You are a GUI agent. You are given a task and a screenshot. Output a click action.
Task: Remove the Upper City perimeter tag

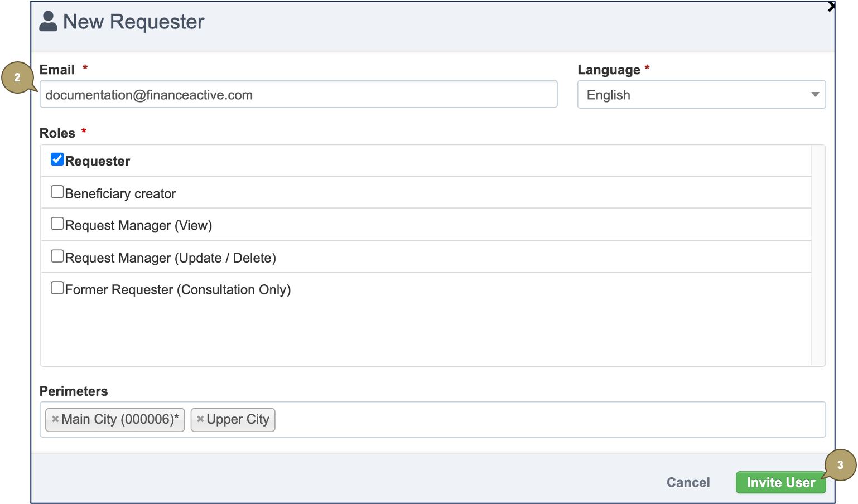(x=200, y=419)
